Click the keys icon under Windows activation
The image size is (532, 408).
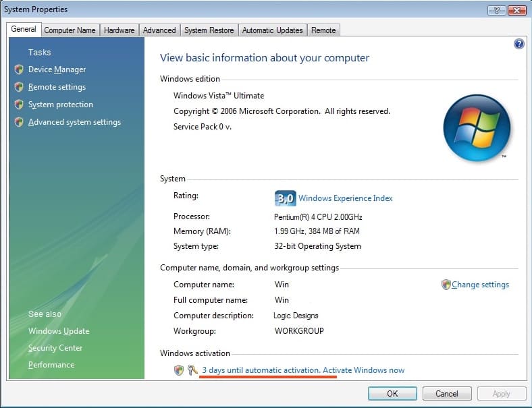click(192, 370)
